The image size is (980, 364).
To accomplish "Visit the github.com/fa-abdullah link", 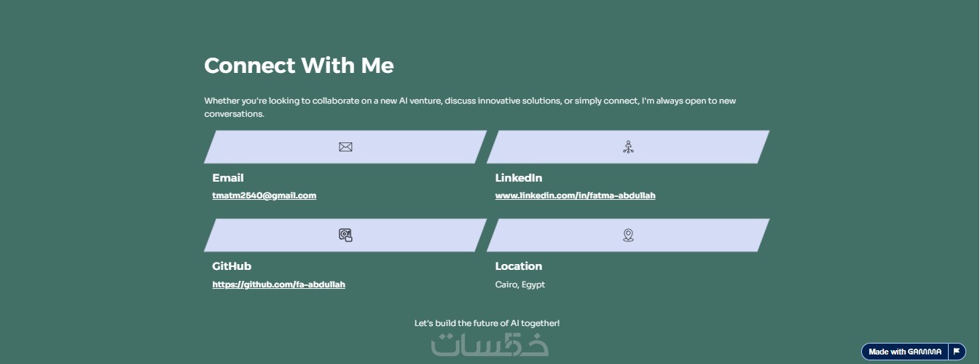I will [x=278, y=284].
